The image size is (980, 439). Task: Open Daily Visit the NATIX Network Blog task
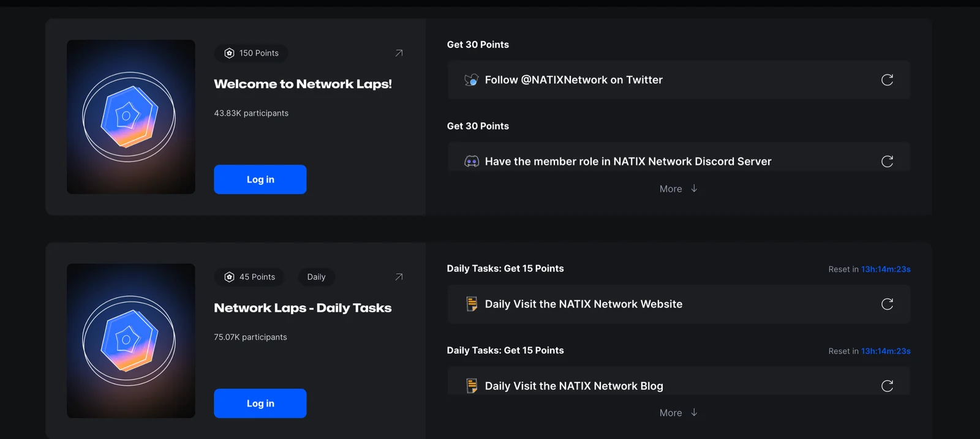pyautogui.click(x=679, y=381)
